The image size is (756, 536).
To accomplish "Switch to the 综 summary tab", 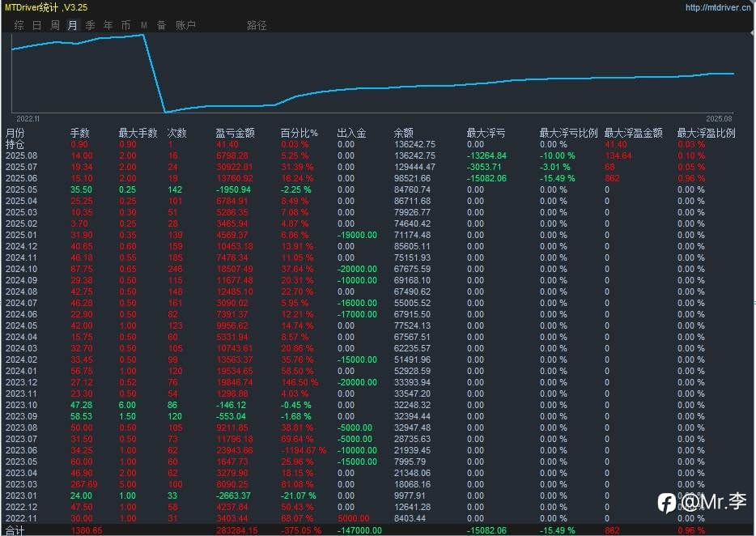I will click(19, 25).
